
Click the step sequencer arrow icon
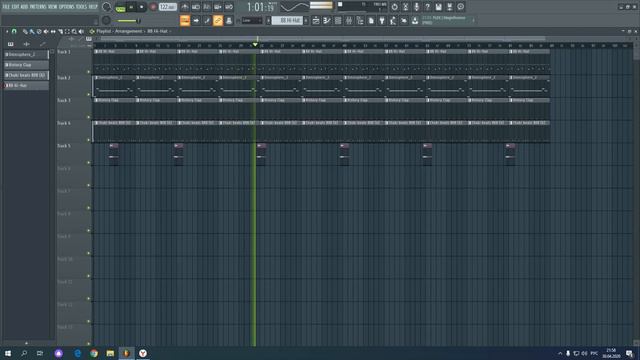(196, 20)
